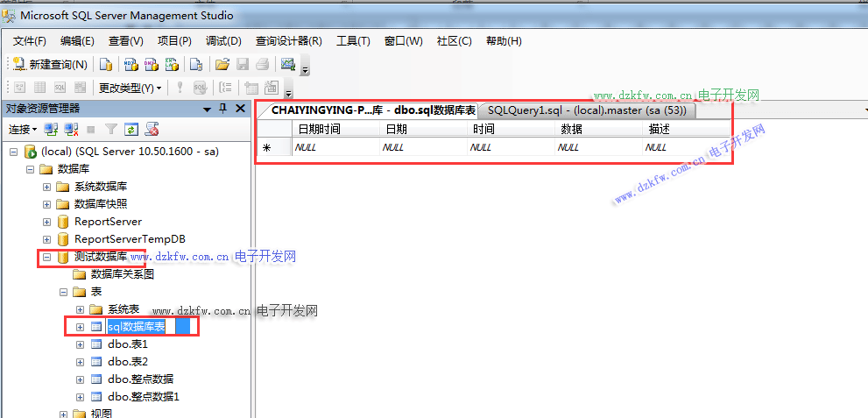The image size is (868, 418).
Task: Click the Object Explorer filter funnel icon
Action: click(111, 130)
